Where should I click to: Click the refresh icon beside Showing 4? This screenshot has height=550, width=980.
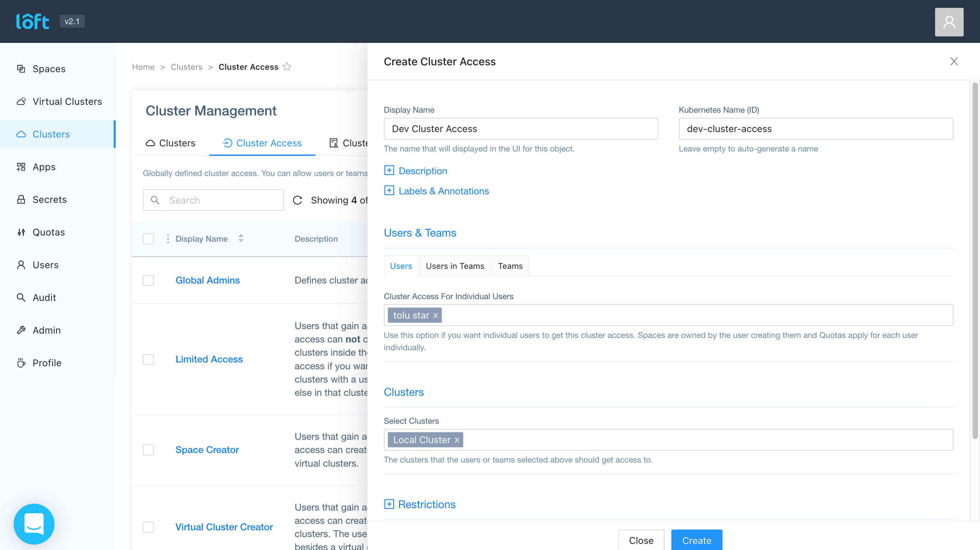tap(297, 200)
